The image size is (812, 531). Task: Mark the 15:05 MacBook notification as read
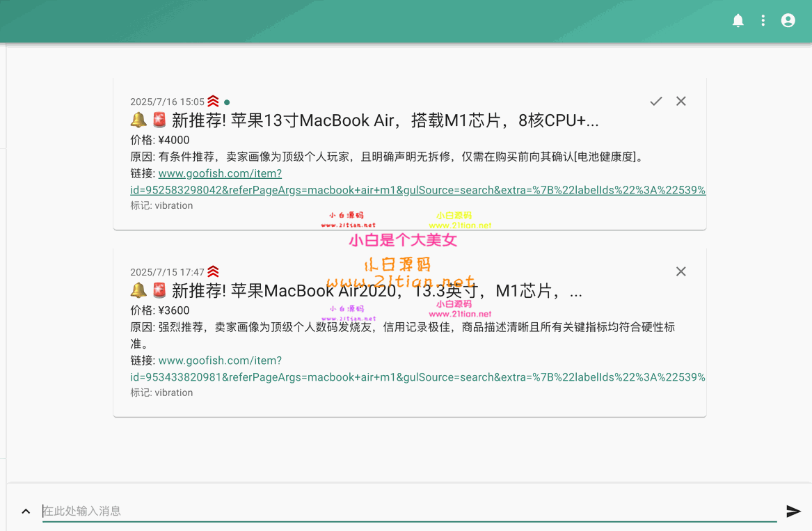click(x=656, y=101)
